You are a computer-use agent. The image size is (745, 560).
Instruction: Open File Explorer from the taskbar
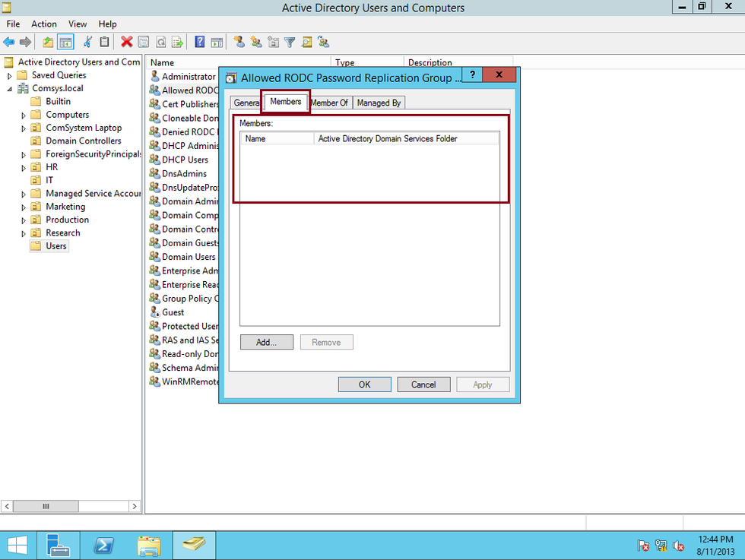(149, 546)
